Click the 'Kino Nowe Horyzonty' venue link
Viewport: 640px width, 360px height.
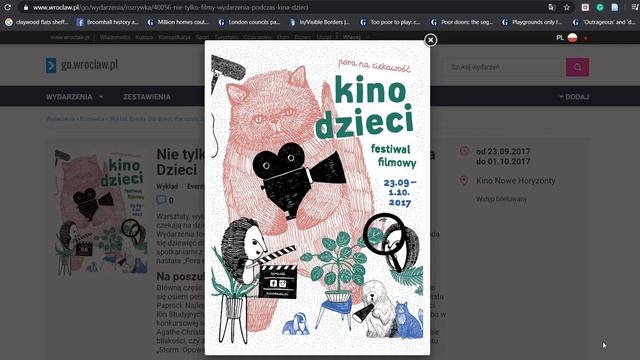516,180
